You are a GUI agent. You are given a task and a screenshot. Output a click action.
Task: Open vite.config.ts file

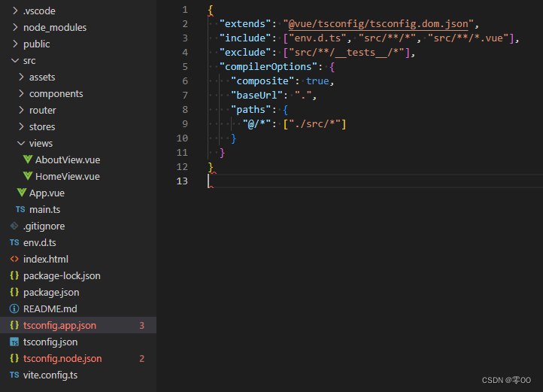[50, 375]
